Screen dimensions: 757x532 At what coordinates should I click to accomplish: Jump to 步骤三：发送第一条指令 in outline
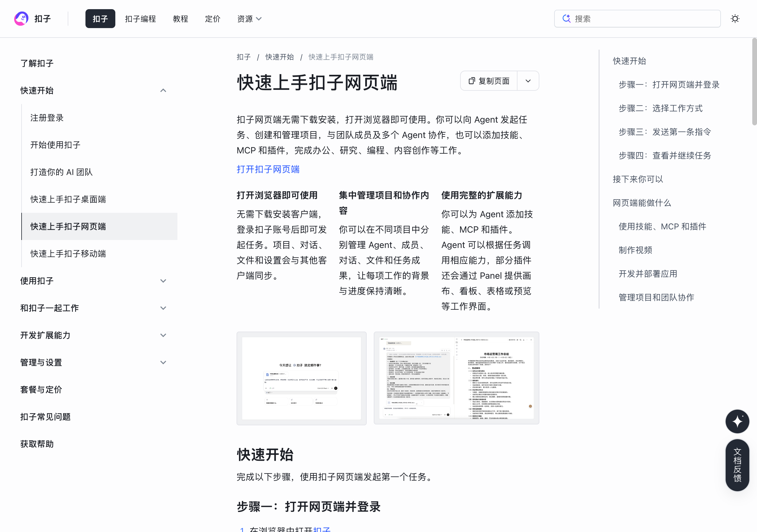click(665, 132)
